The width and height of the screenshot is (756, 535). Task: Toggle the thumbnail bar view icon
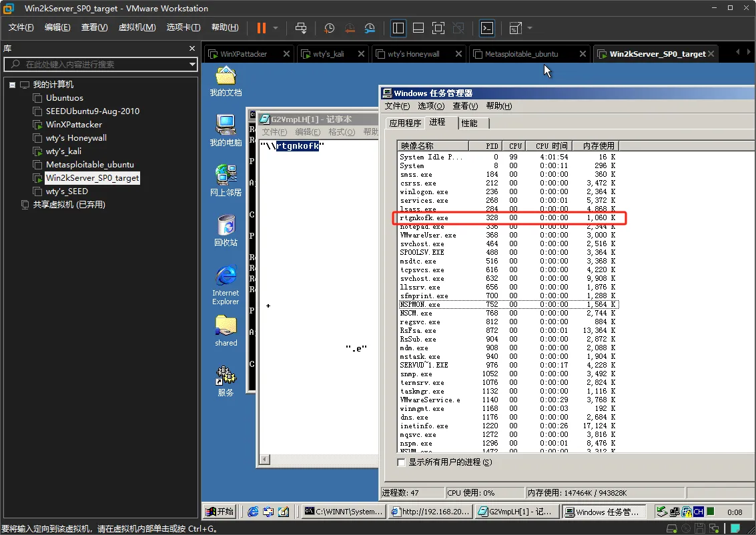tap(418, 28)
